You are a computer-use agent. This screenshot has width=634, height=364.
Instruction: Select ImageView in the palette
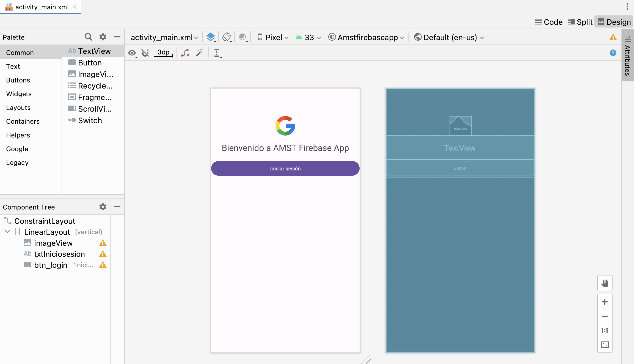click(x=93, y=74)
